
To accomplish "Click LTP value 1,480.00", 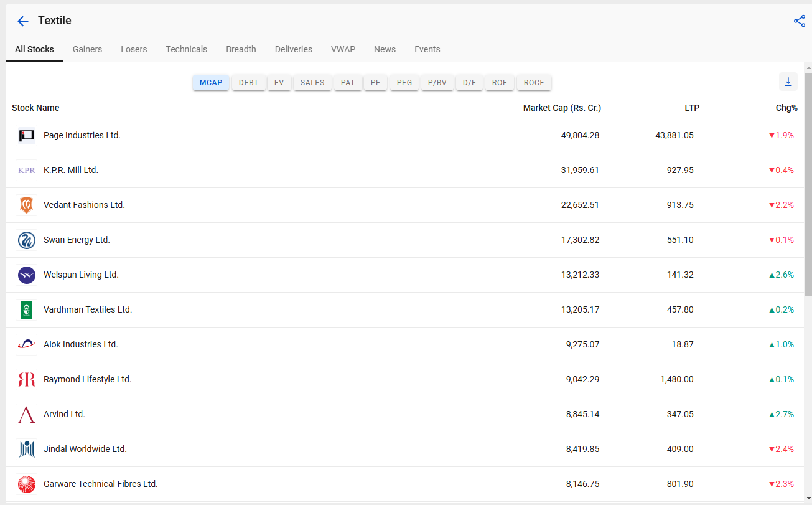I will pyautogui.click(x=677, y=379).
